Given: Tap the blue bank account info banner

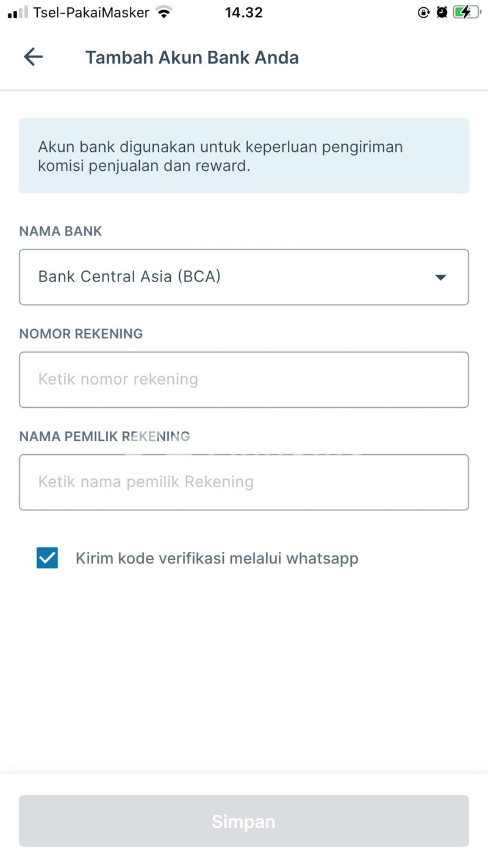Looking at the screenshot, I should [x=243, y=156].
